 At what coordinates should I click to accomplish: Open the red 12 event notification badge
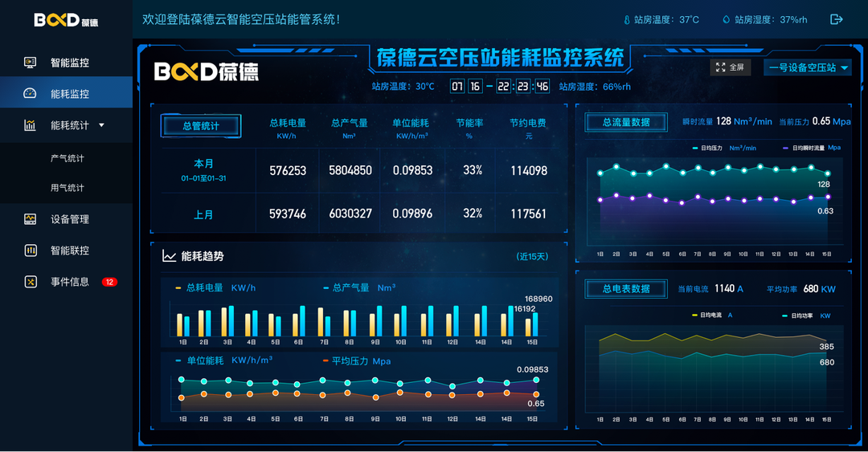pos(109,282)
